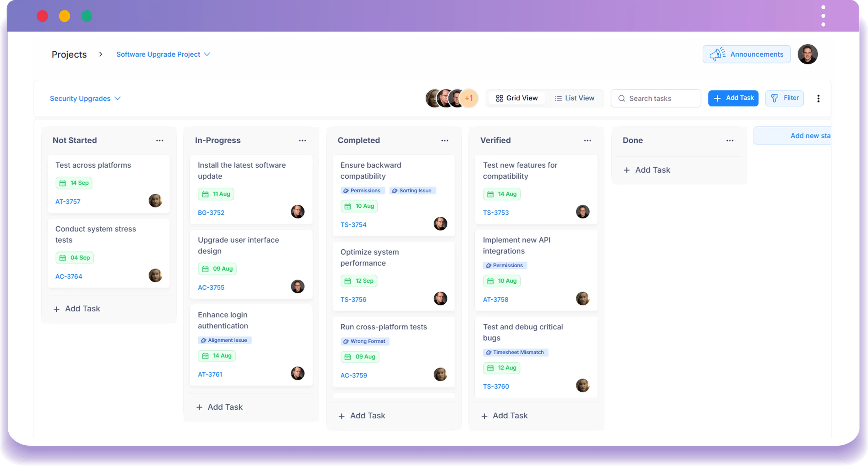Click the calendar icon on the 14 Sep chip
The image size is (868, 466).
tap(63, 183)
